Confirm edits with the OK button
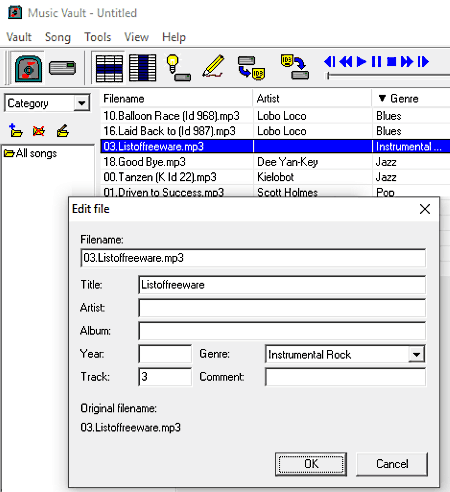Image resolution: width=450 pixels, height=492 pixels. click(311, 464)
